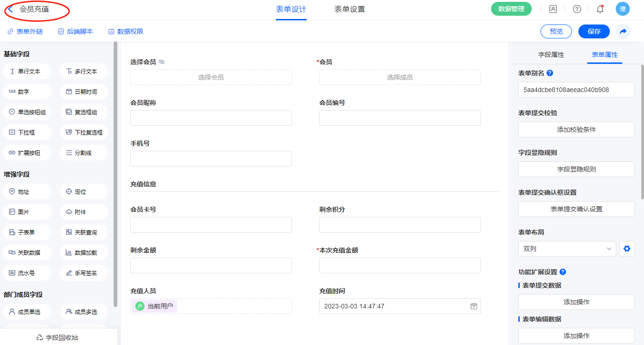Click the calendar icon in 充值时间 field

pos(474,306)
